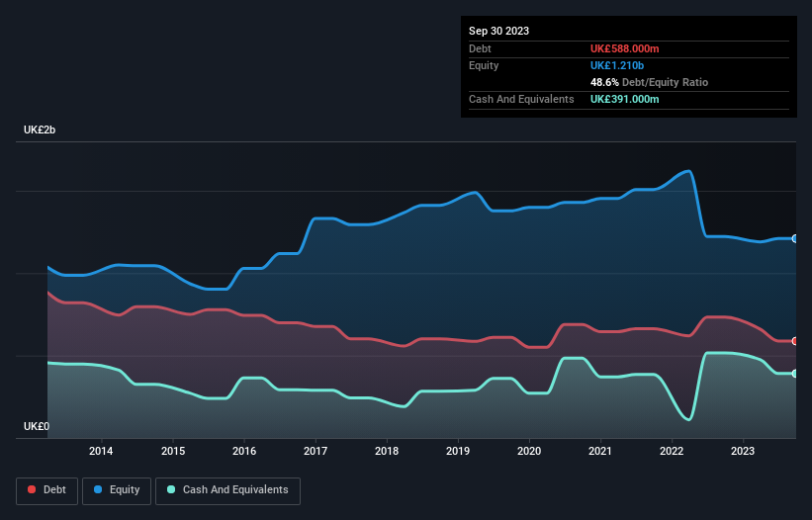Toggle the Debt legend button
This screenshot has width=812, height=520.
pyautogui.click(x=45, y=489)
